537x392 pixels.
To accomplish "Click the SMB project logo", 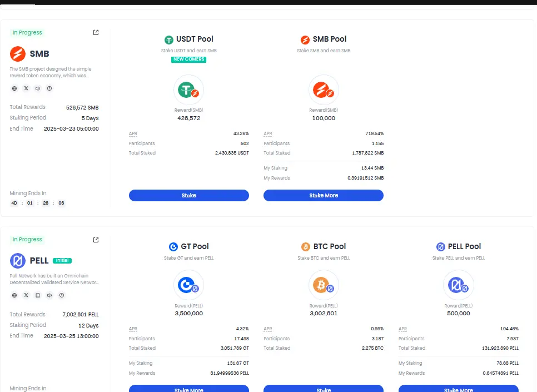I will (x=17, y=54).
